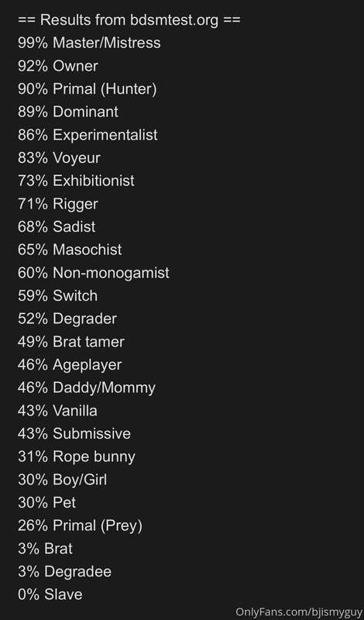Click the '43% Vanilla' entry
Image resolution: width=364 pixels, height=620 pixels.
(57, 411)
